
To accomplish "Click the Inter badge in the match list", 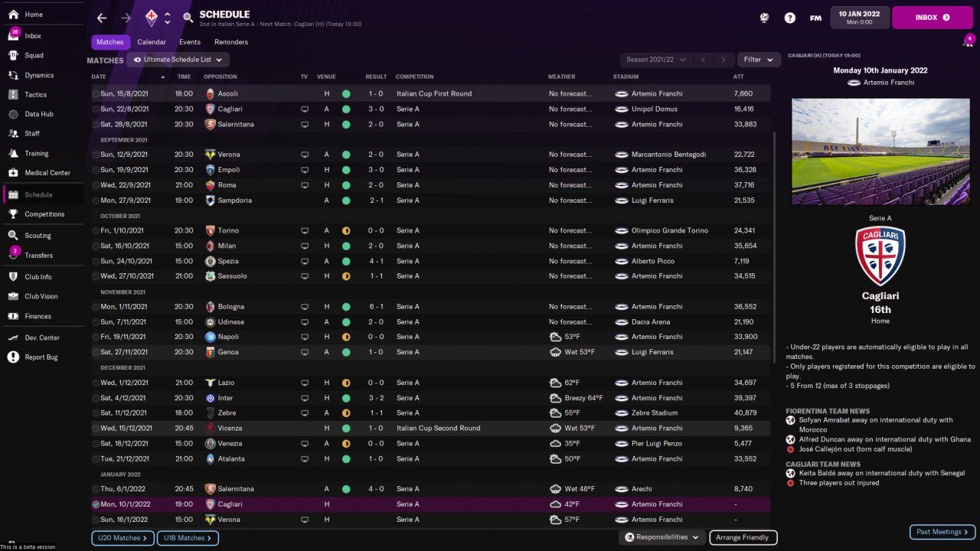I will pos(211,398).
